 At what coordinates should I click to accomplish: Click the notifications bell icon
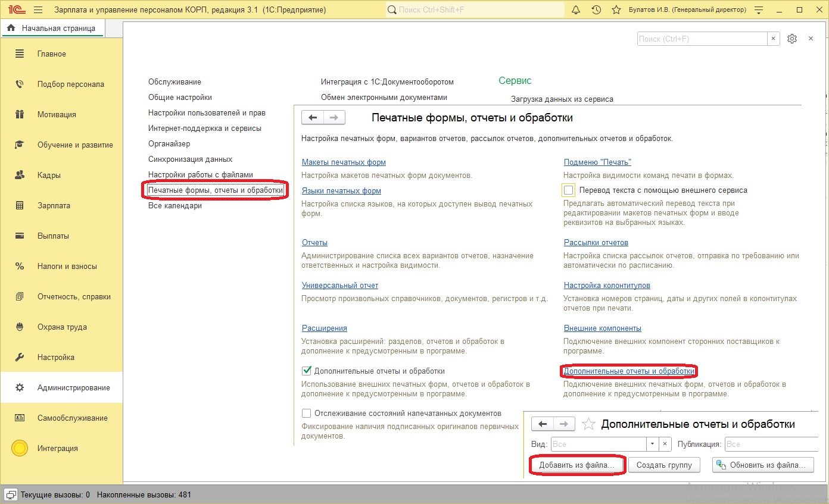576,10
